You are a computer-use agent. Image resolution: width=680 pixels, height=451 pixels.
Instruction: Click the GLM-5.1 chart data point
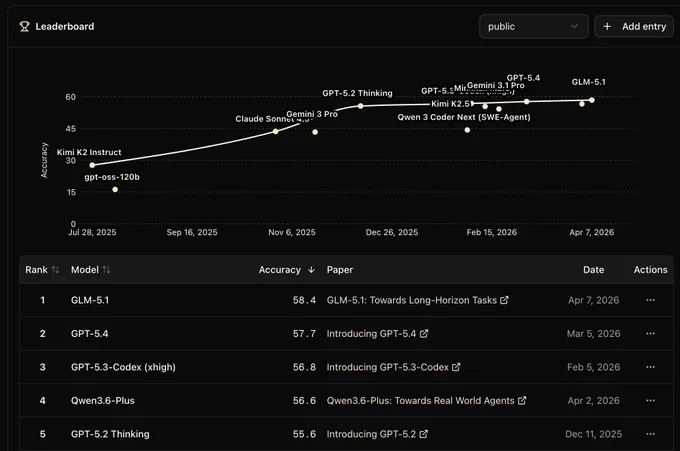click(592, 100)
